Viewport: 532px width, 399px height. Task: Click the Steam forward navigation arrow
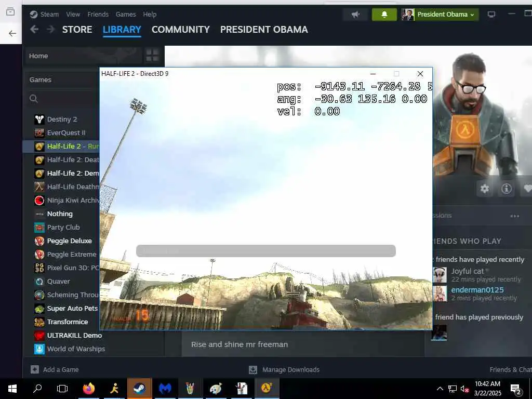tap(50, 30)
